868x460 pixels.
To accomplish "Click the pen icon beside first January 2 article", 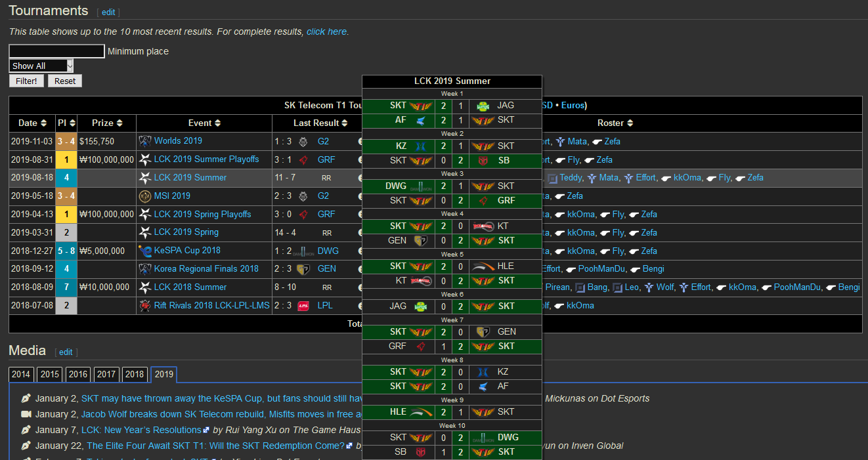I will 26,399.
